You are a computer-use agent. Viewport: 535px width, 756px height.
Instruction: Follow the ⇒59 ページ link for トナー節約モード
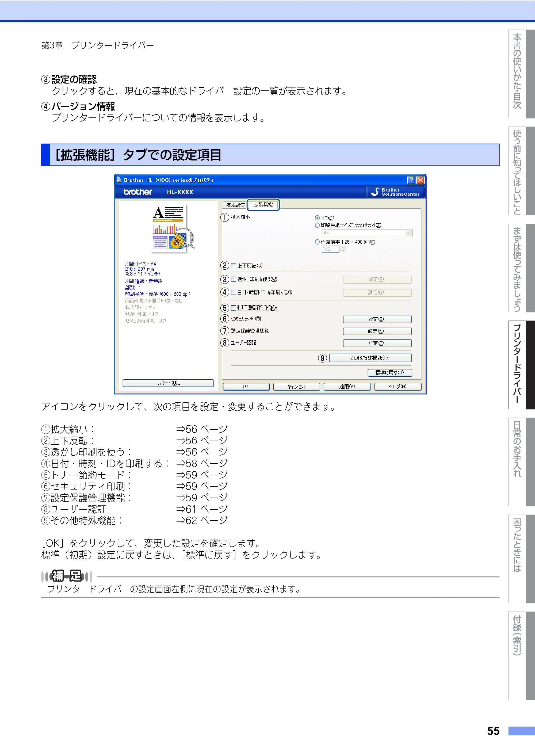coord(202,475)
